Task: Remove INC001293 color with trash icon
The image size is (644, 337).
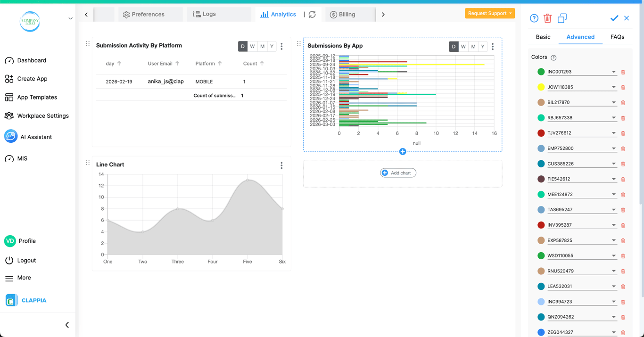Action: [623, 72]
